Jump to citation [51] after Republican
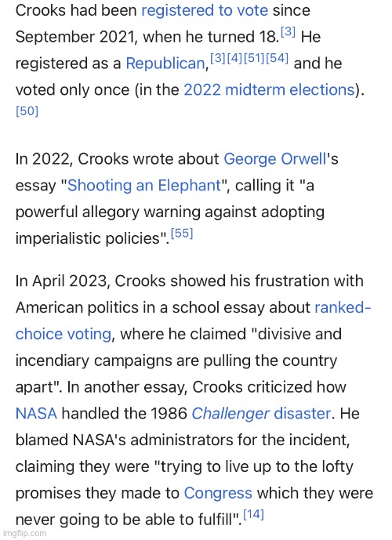 tap(255, 58)
